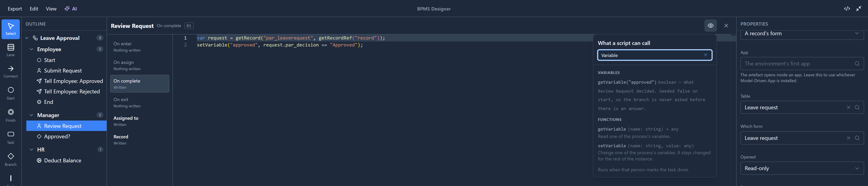Open the AI menu

71,9
